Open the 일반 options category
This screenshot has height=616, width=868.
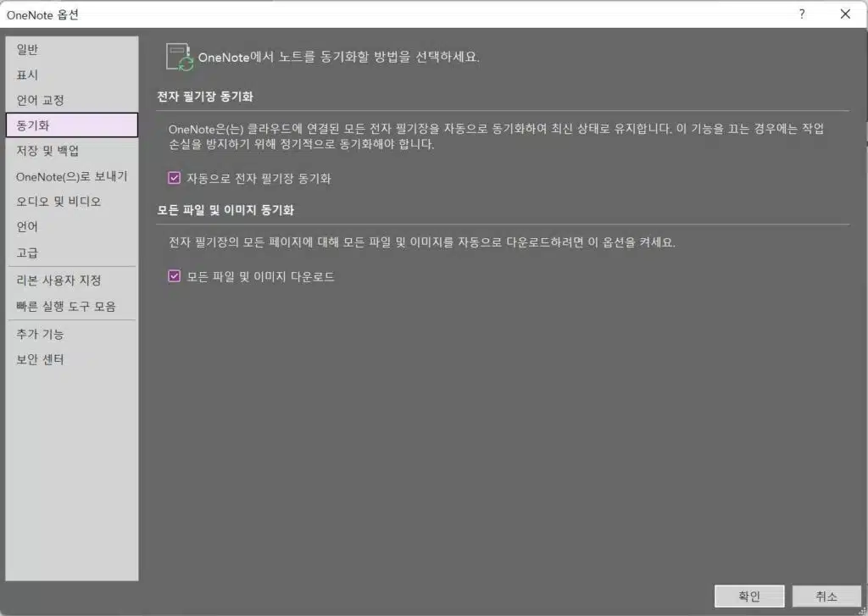pyautogui.click(x=71, y=50)
